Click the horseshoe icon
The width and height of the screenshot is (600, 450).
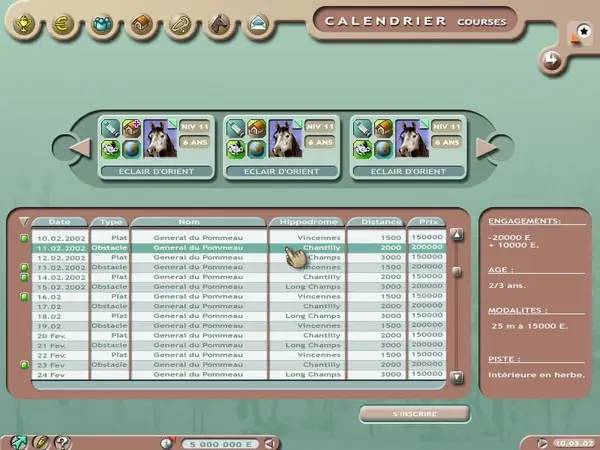click(179, 22)
